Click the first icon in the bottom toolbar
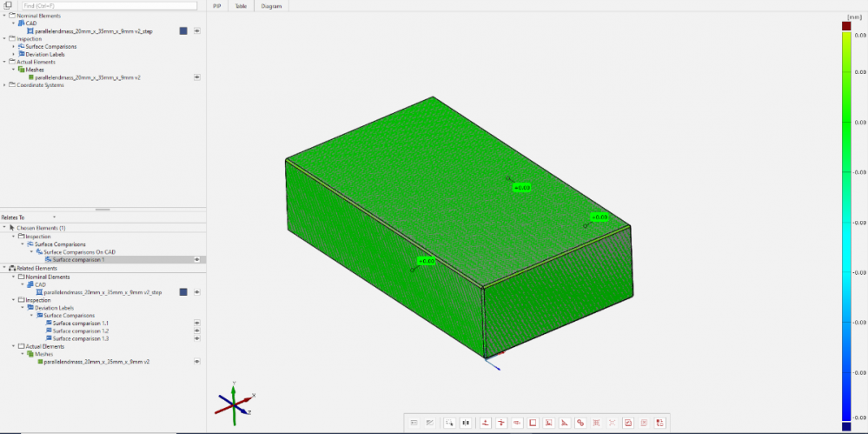868x434 pixels. click(414, 423)
